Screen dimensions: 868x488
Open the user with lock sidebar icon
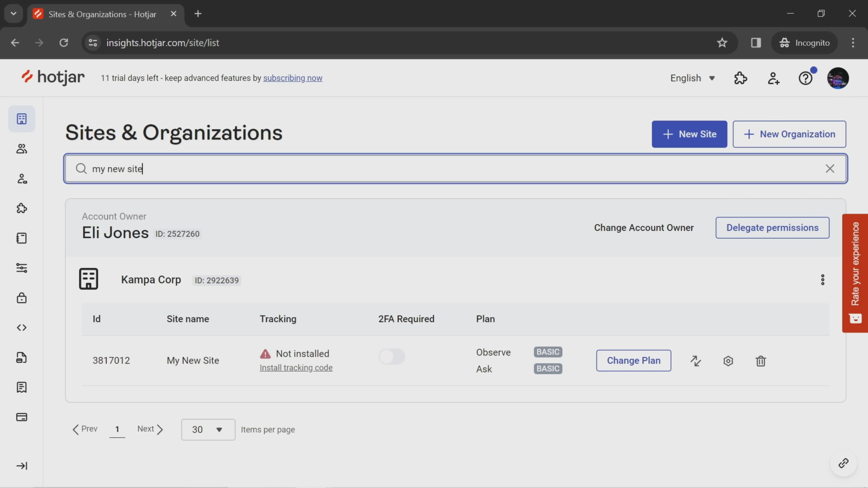[21, 178]
